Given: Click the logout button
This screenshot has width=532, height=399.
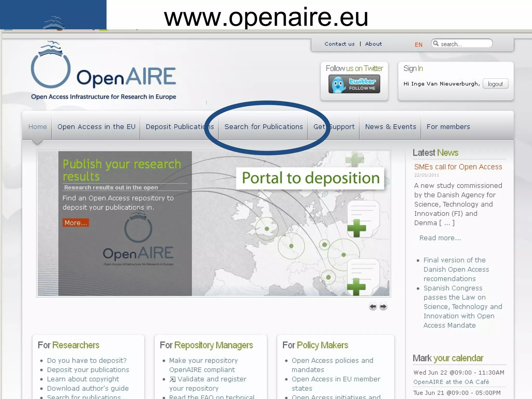Looking at the screenshot, I should (x=495, y=84).
